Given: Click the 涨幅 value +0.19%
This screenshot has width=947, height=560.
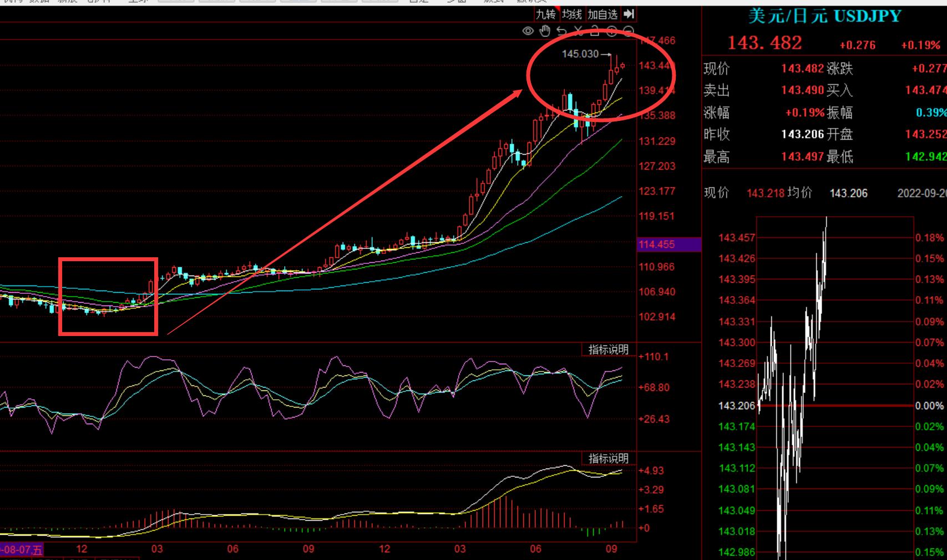Looking at the screenshot, I should pyautogui.click(x=805, y=113).
